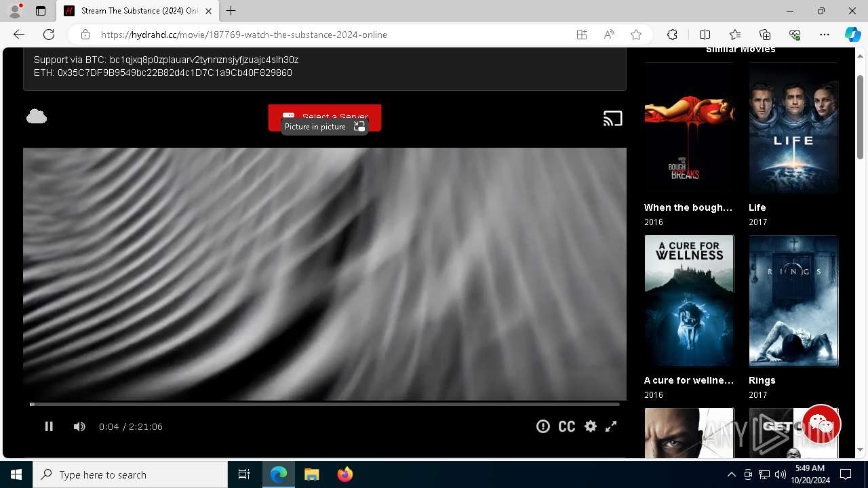868x488 pixels.
Task: Open File Explorer from taskbar
Action: point(312,474)
